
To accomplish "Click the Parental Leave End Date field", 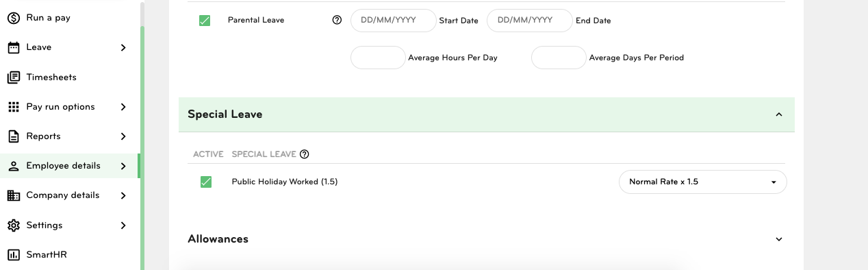I will click(530, 21).
